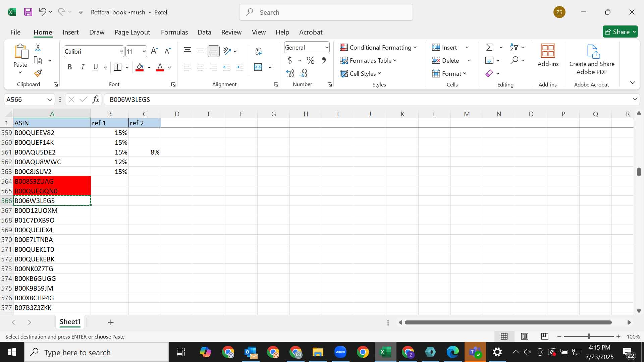This screenshot has width=644, height=362.
Task: Switch to the Review tab
Action: tap(231, 32)
